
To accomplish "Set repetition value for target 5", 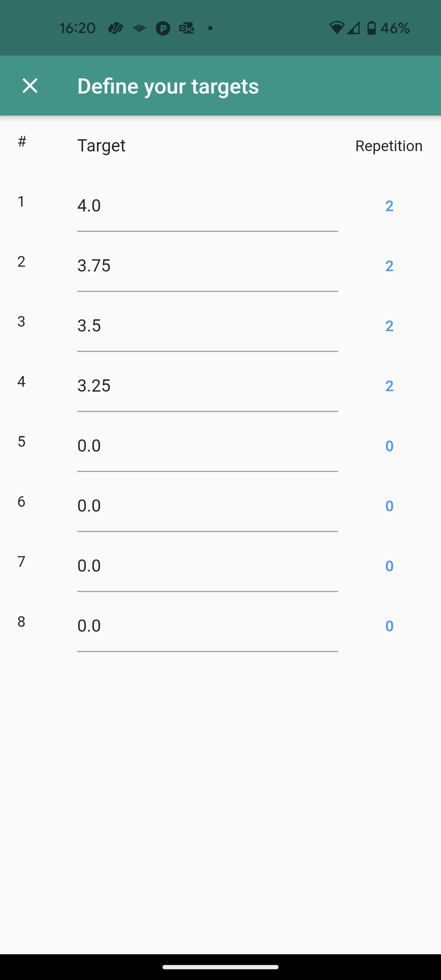I will point(389,446).
